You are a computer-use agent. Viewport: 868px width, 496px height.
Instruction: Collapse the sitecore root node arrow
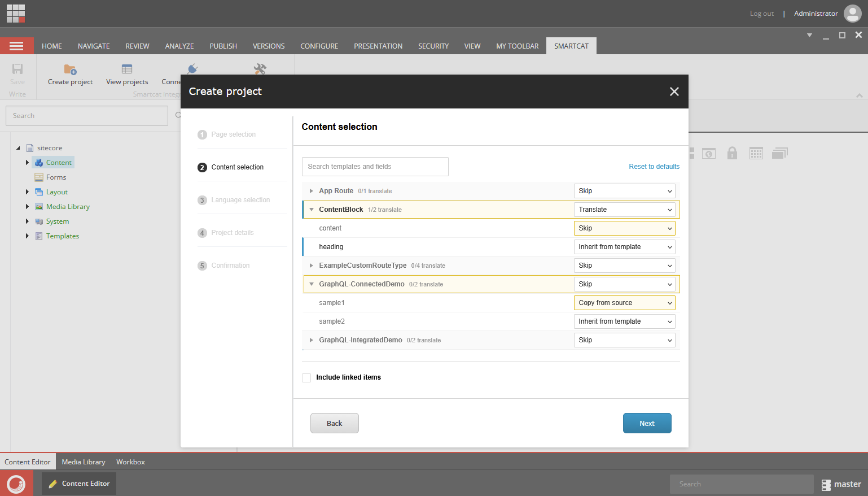click(x=18, y=148)
